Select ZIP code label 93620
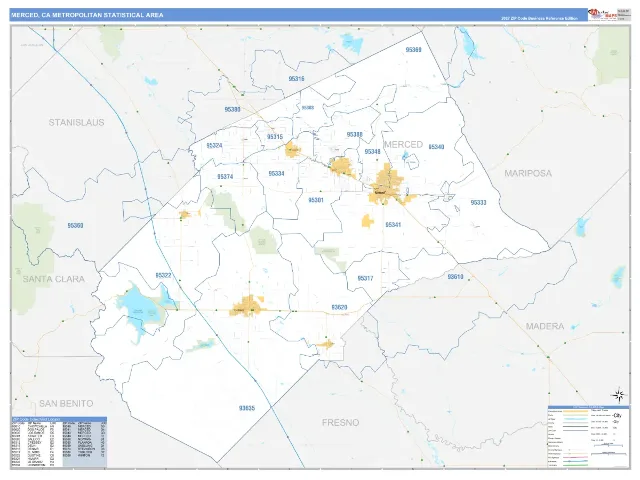 (339, 307)
